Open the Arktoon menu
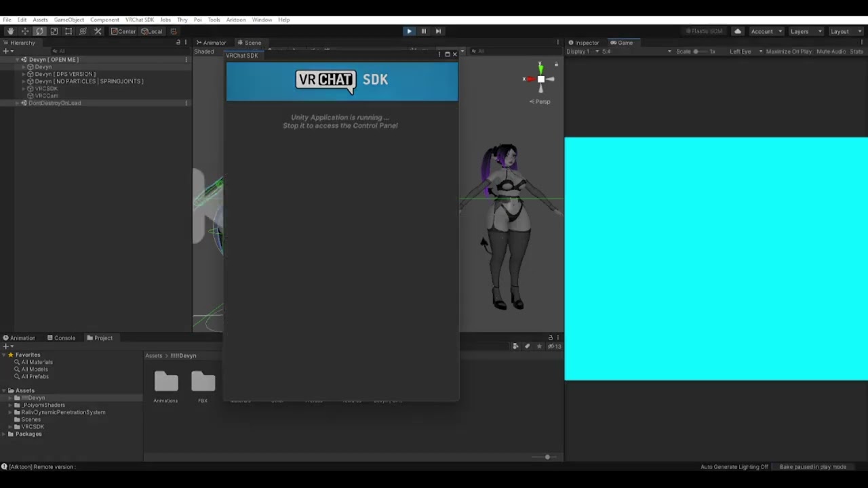Image resolution: width=868 pixels, height=488 pixels. (x=236, y=20)
